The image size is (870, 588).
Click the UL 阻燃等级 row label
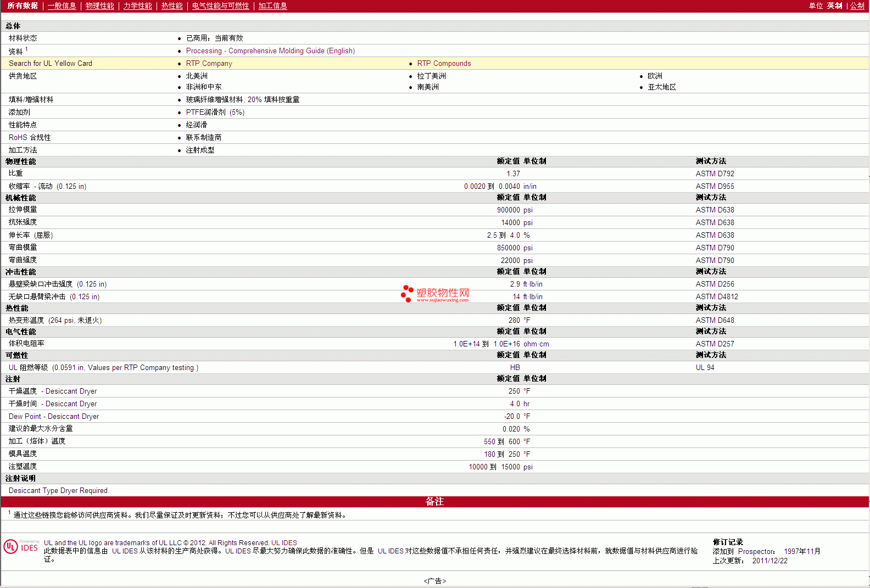point(103,367)
